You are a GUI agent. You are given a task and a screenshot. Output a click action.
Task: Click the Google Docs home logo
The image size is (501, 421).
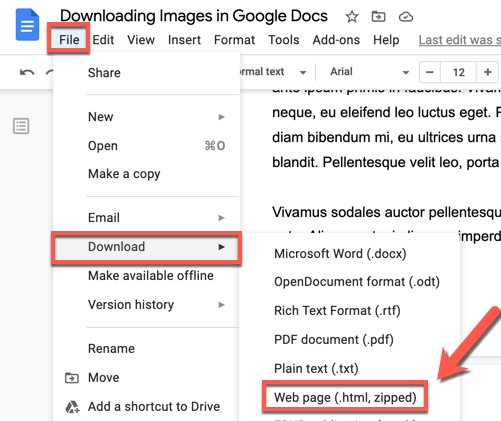tap(27, 25)
